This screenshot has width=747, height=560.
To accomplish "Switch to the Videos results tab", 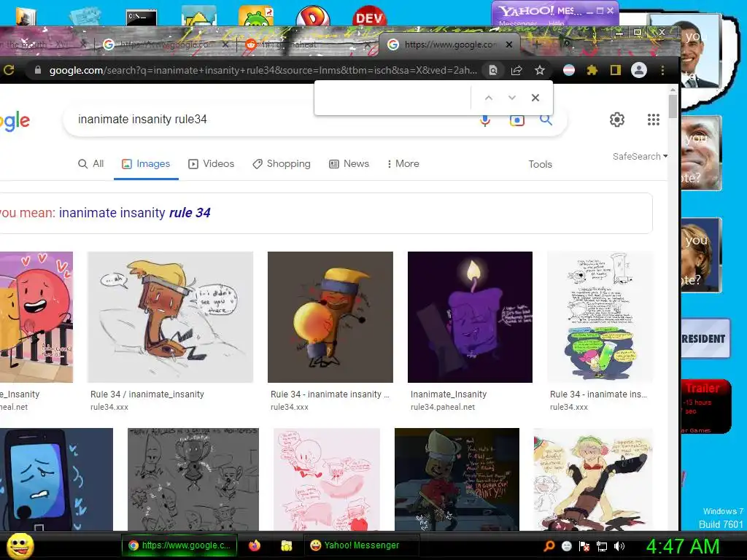I will tap(211, 164).
